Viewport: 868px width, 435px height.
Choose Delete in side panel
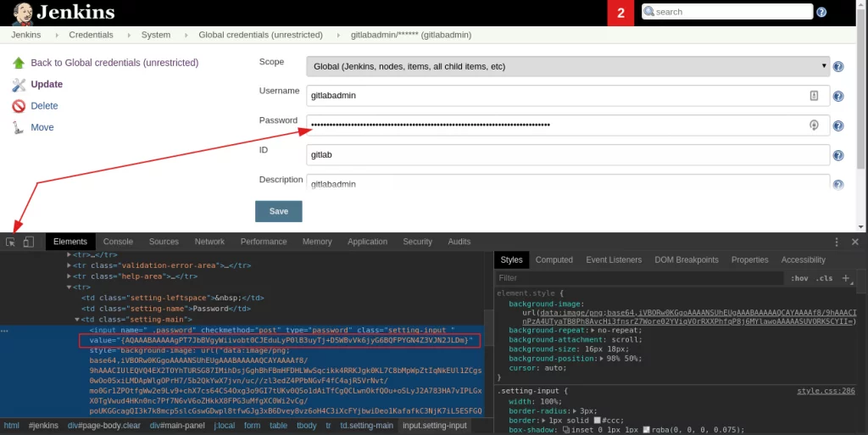[44, 106]
